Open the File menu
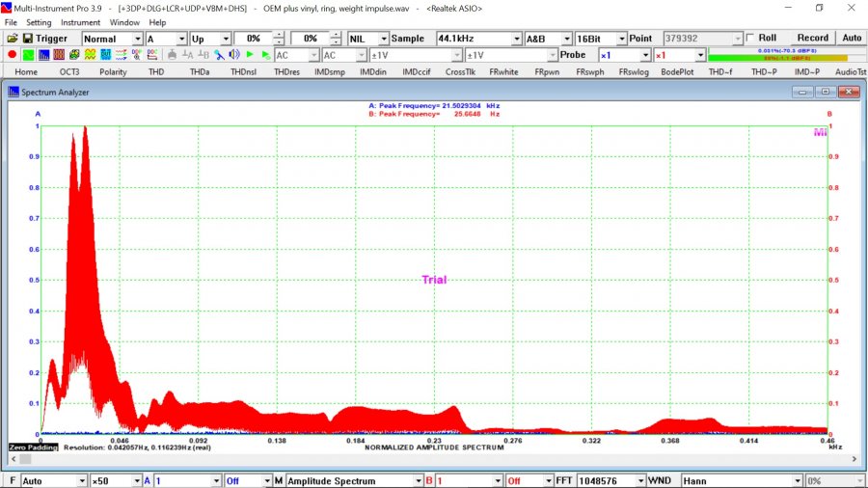 click(11, 22)
